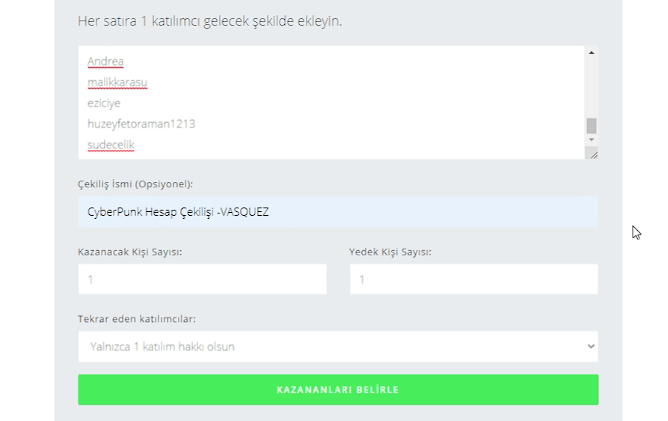
Task: Click the Yedek Kişi Sayısı label
Action: 390,252
